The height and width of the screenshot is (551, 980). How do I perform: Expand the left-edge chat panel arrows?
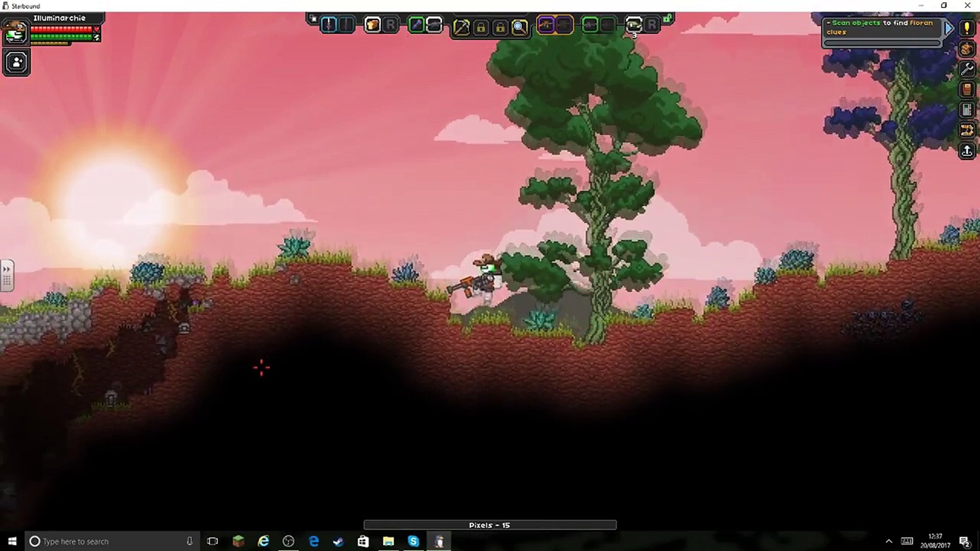tap(7, 269)
